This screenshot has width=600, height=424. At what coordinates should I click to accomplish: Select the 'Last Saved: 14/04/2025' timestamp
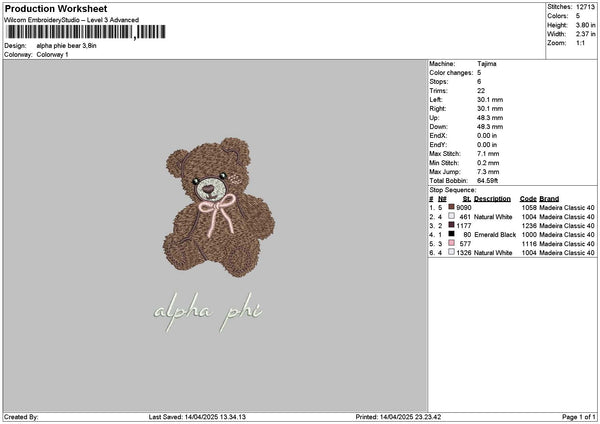click(197, 417)
